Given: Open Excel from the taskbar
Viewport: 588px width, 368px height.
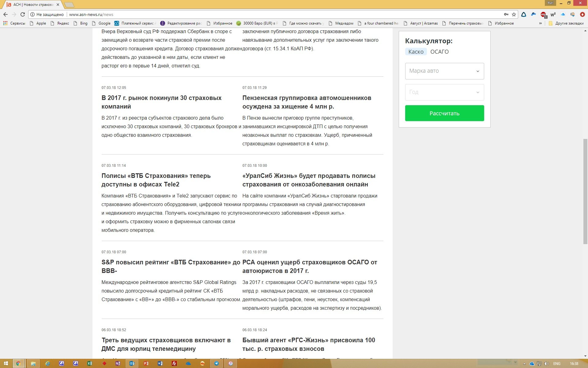Looking at the screenshot, I should [x=90, y=363].
